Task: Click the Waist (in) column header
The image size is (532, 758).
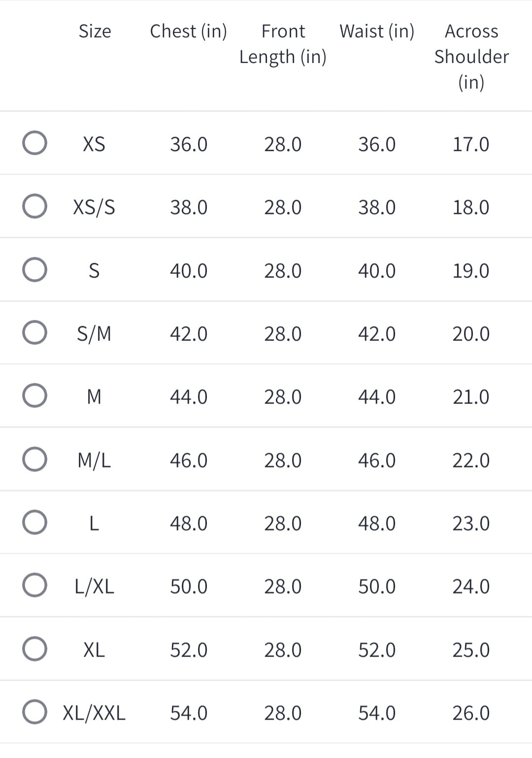Action: (x=377, y=31)
